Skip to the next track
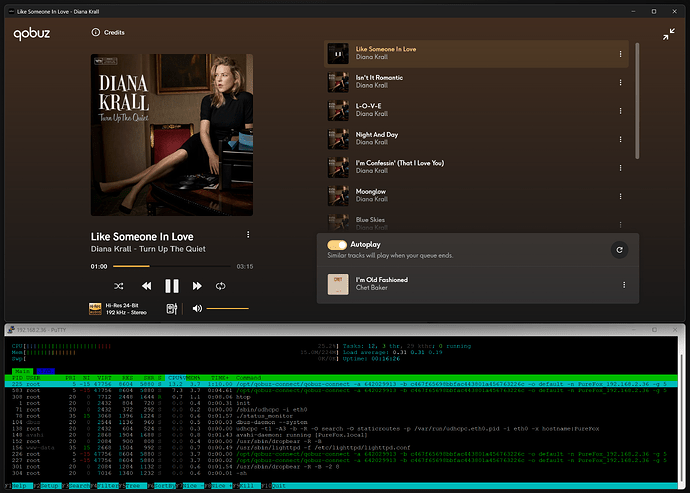This screenshot has height=493, width=690. [x=197, y=286]
